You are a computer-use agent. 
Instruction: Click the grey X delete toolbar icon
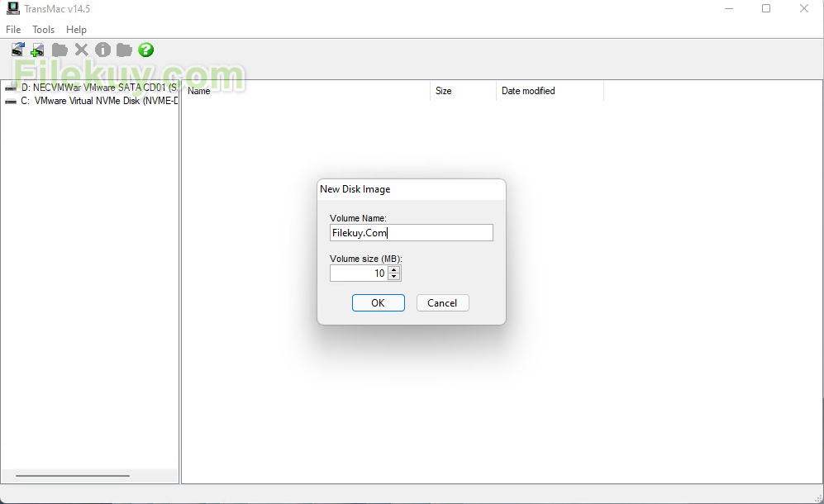click(x=82, y=50)
